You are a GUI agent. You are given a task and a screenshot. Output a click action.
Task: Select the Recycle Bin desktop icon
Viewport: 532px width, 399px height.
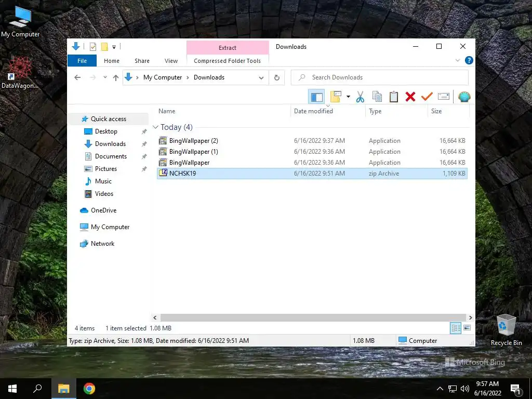tap(506, 330)
